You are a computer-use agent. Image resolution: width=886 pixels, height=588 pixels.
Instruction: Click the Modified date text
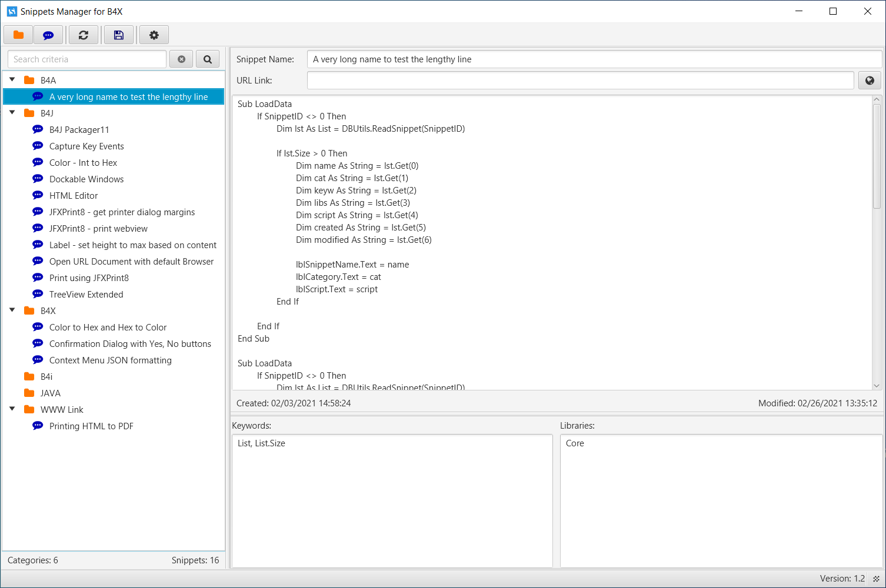coord(818,403)
